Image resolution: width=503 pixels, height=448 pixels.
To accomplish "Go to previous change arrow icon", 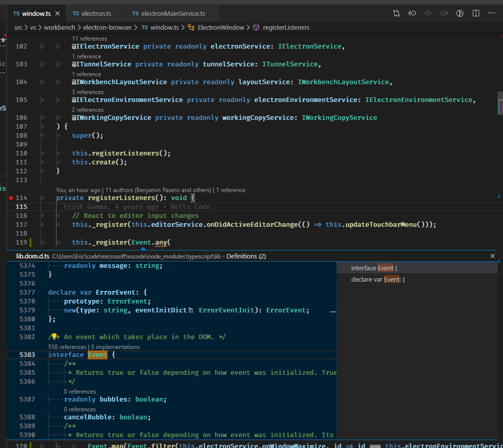I will (x=412, y=13).
